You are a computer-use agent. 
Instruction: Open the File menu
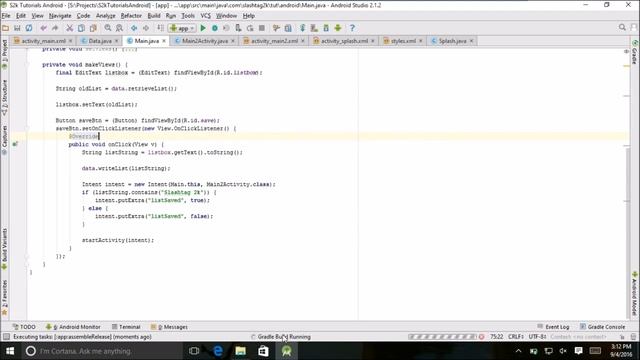pyautogui.click(x=6, y=16)
